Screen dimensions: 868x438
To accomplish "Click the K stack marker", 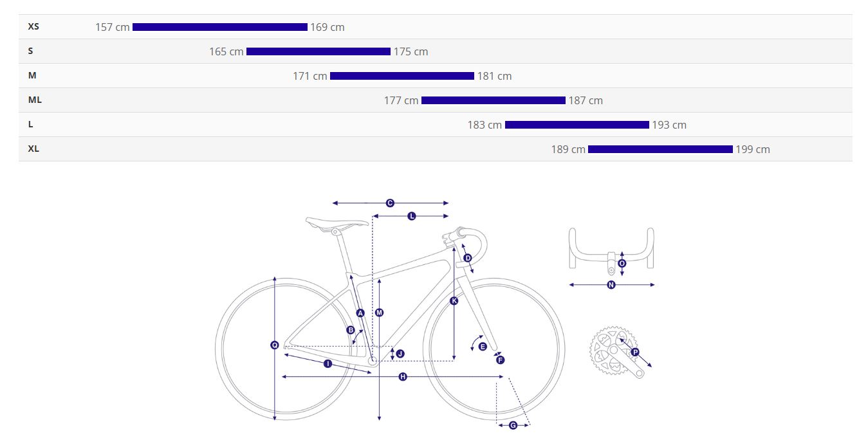I will pos(454,301).
